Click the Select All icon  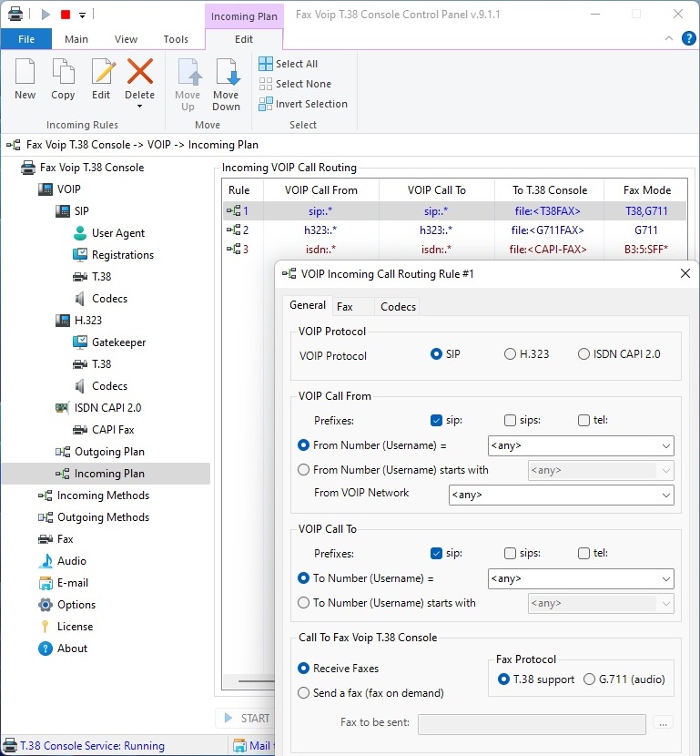click(266, 64)
